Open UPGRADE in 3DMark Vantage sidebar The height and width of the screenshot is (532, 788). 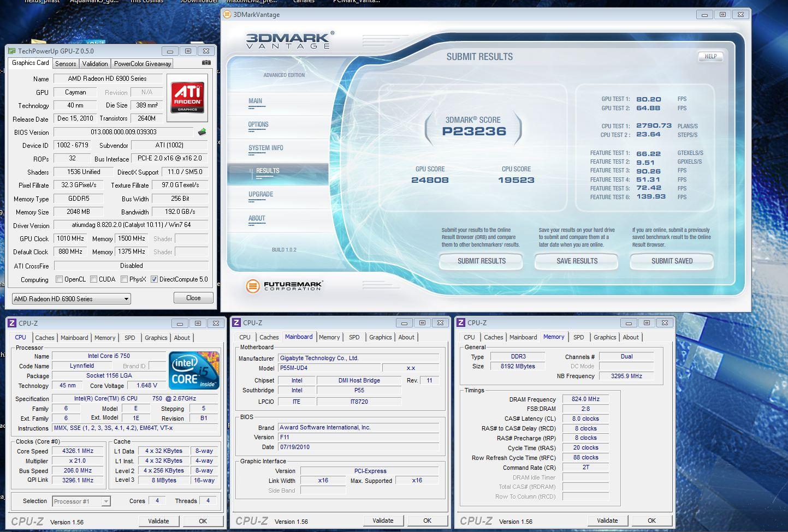pyautogui.click(x=260, y=194)
